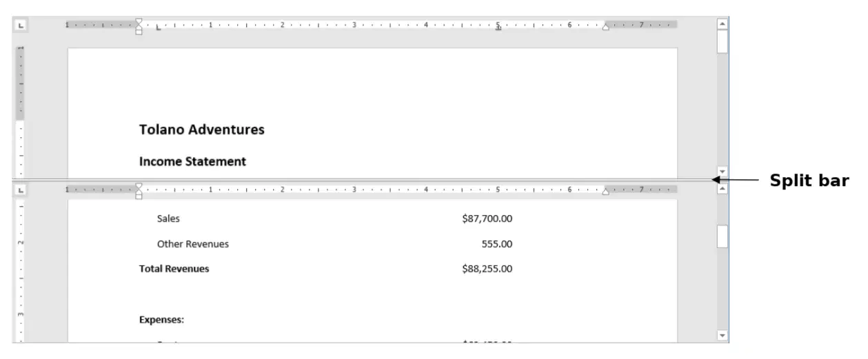Click the lower pane scroll up arrow
The image size is (868, 359).
(723, 189)
